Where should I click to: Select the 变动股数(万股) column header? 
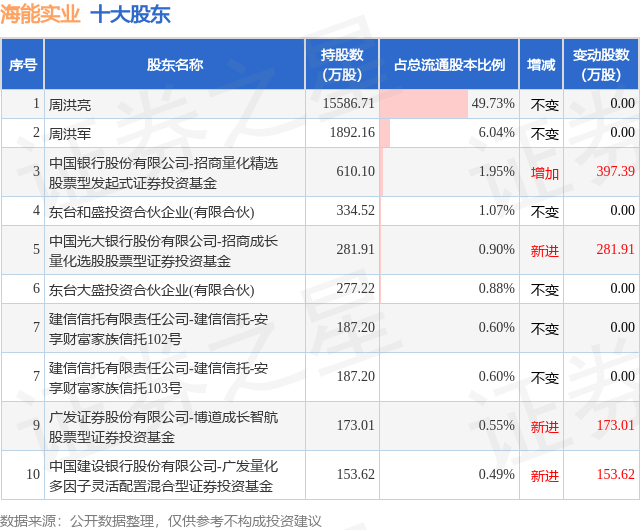(601, 65)
